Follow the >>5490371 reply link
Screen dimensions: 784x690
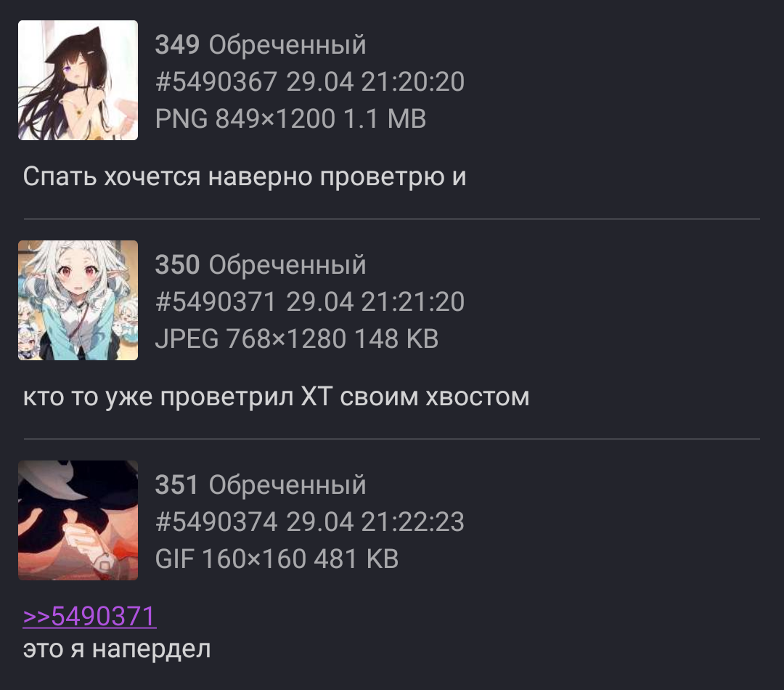(x=89, y=616)
